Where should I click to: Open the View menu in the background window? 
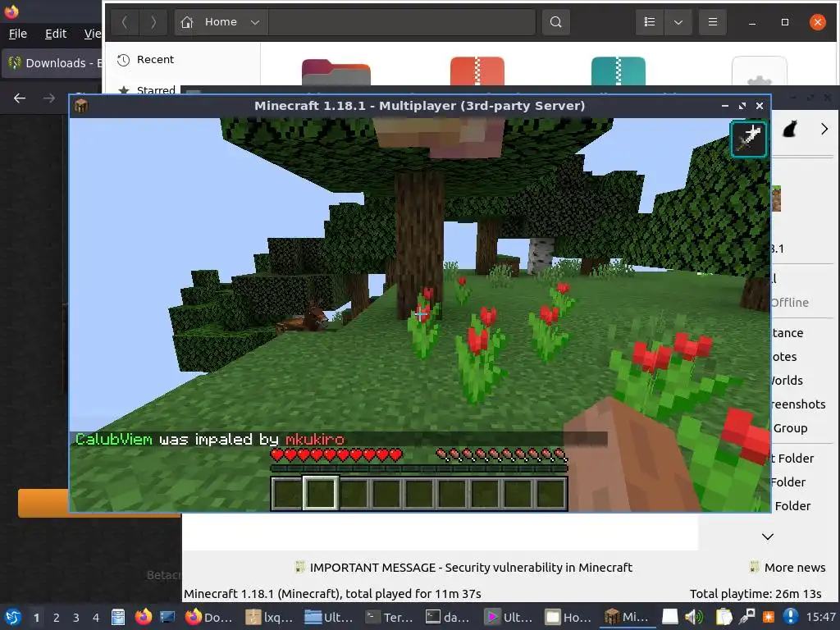(x=93, y=34)
